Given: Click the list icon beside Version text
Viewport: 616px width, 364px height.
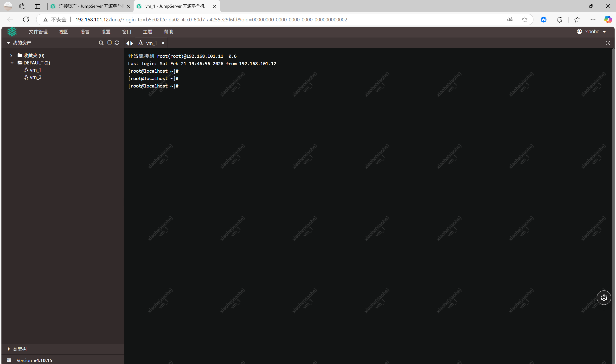Looking at the screenshot, I should 9,360.
